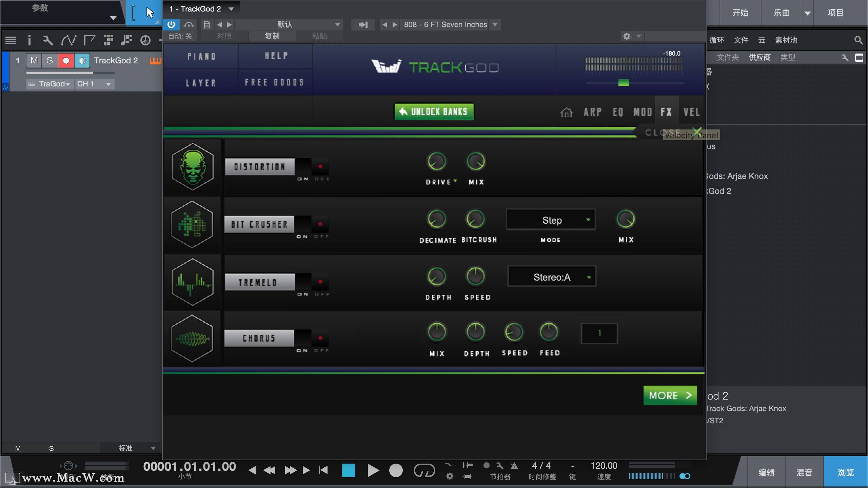Click the home icon in TrackGod

(x=566, y=112)
